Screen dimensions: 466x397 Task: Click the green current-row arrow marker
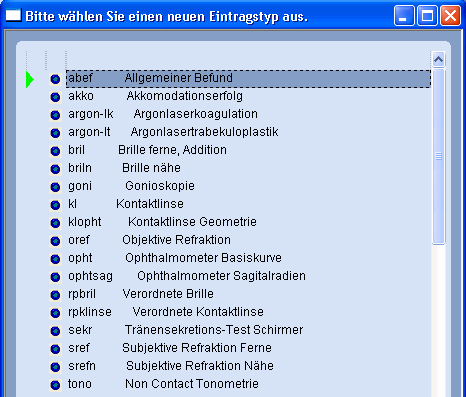(30, 80)
